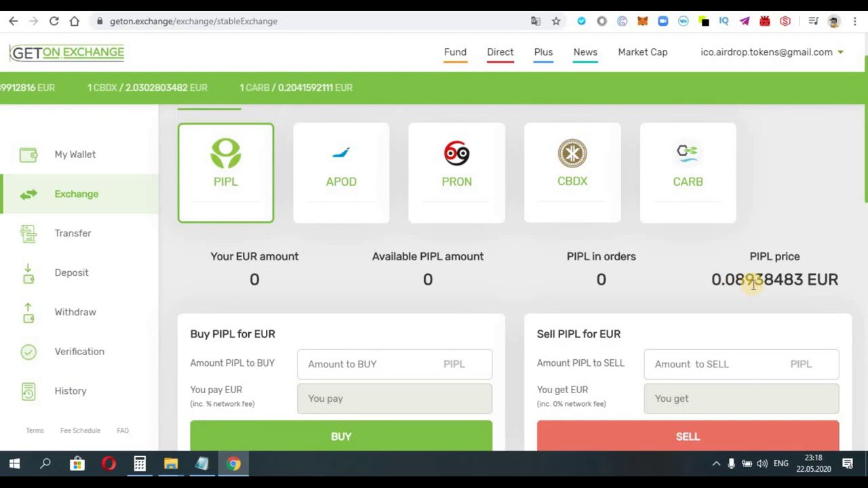The image size is (868, 488).
Task: Click the page vertical scrollbar
Action: coord(865,129)
